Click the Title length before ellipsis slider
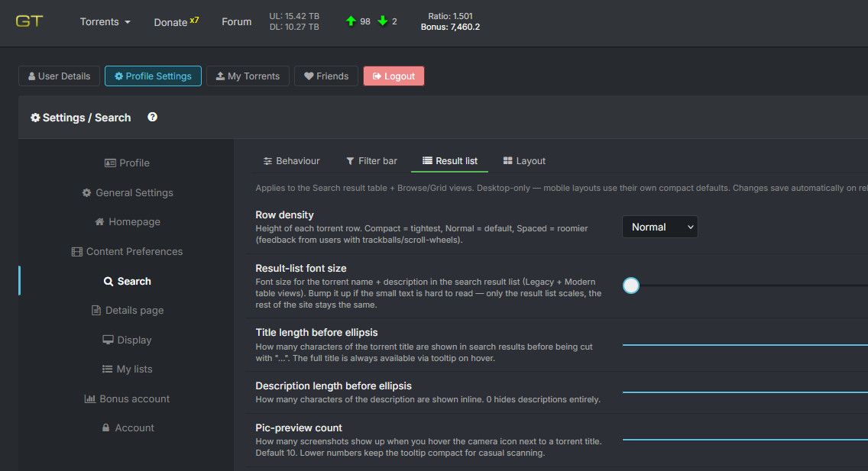Image resolution: width=868 pixels, height=471 pixels. click(x=745, y=345)
